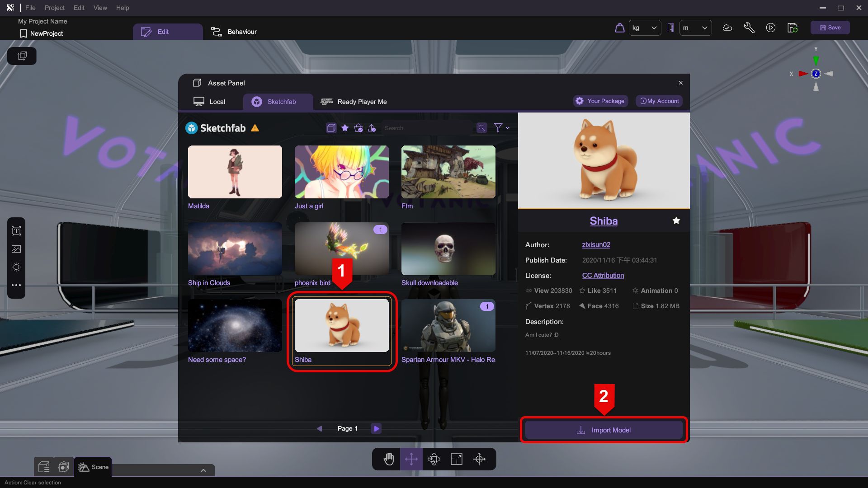Expand the bottom panel chevron
The image size is (868, 488).
(203, 470)
